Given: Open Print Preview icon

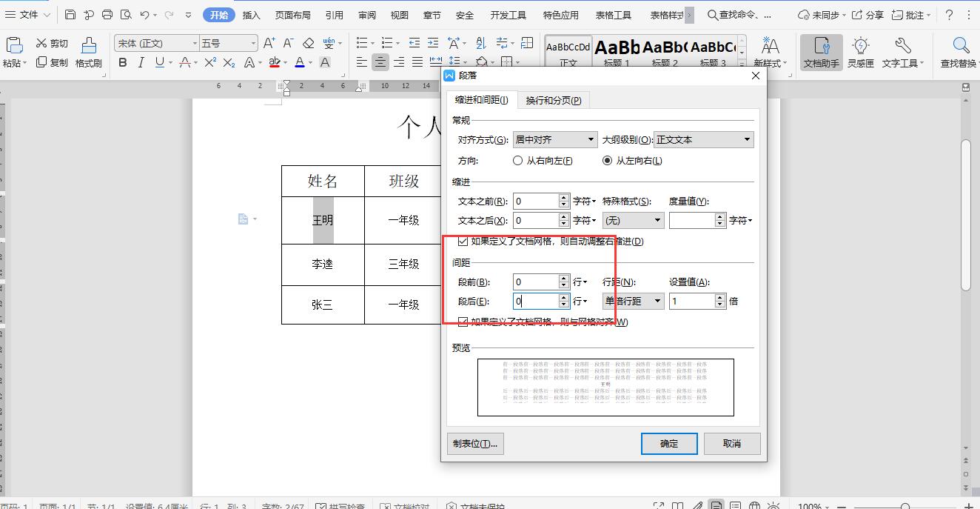Looking at the screenshot, I should tap(126, 15).
